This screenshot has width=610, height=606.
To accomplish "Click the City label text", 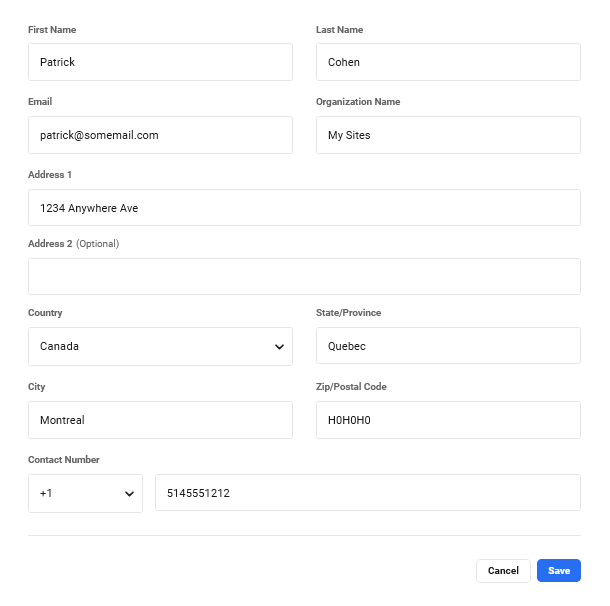I will 37,387.
